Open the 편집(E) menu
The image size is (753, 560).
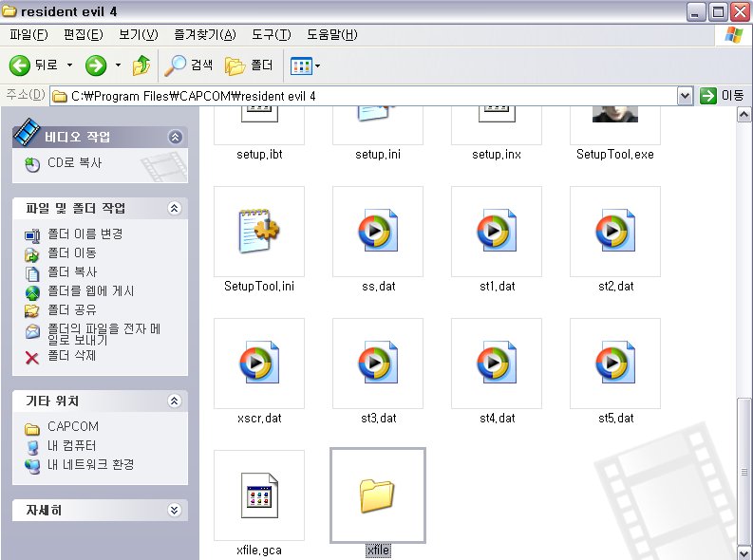click(84, 34)
